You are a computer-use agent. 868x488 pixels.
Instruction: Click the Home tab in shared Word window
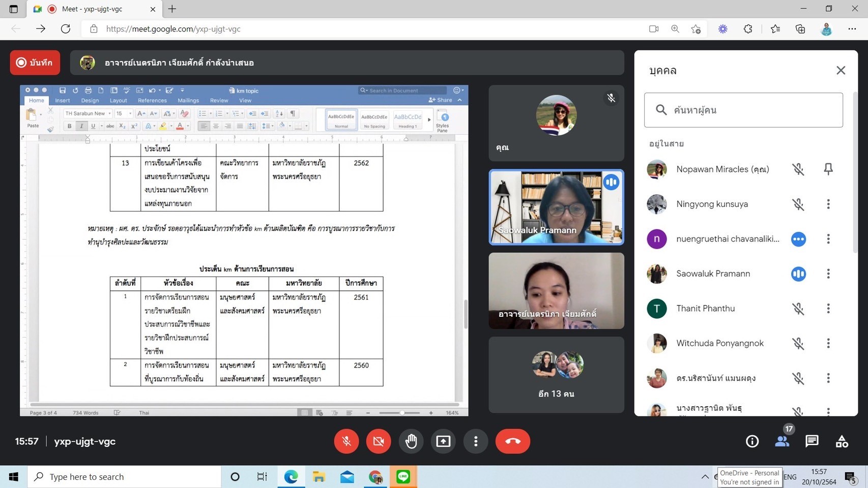pyautogui.click(x=37, y=101)
